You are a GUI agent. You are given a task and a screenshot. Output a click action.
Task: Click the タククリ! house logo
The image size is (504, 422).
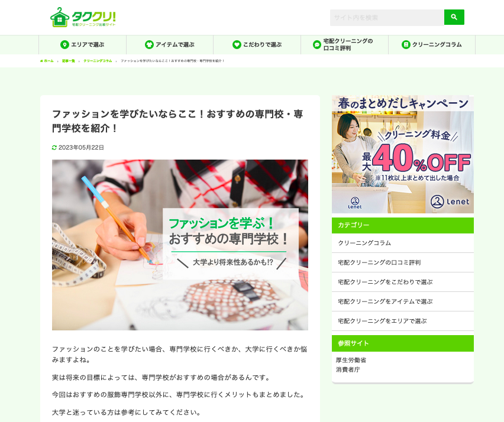point(83,17)
